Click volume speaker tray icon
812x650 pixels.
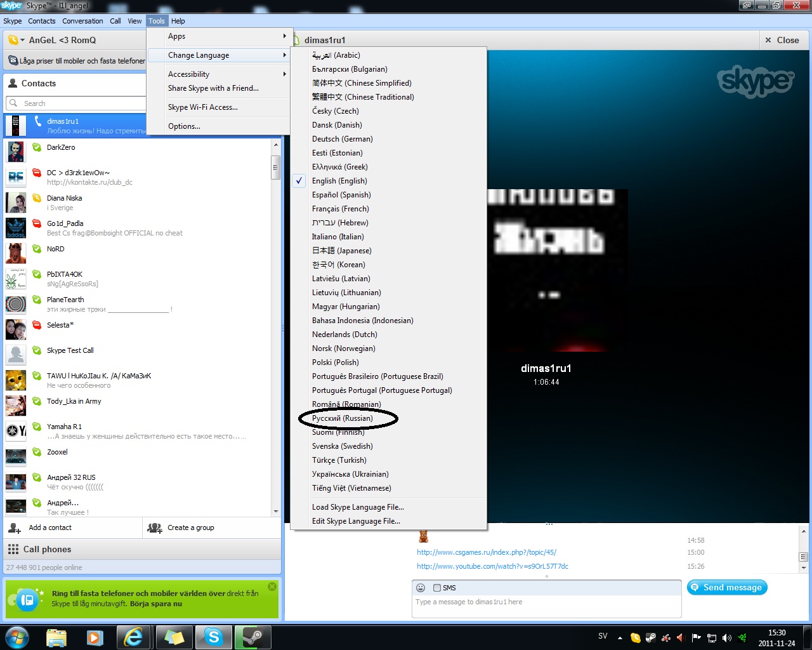[727, 637]
